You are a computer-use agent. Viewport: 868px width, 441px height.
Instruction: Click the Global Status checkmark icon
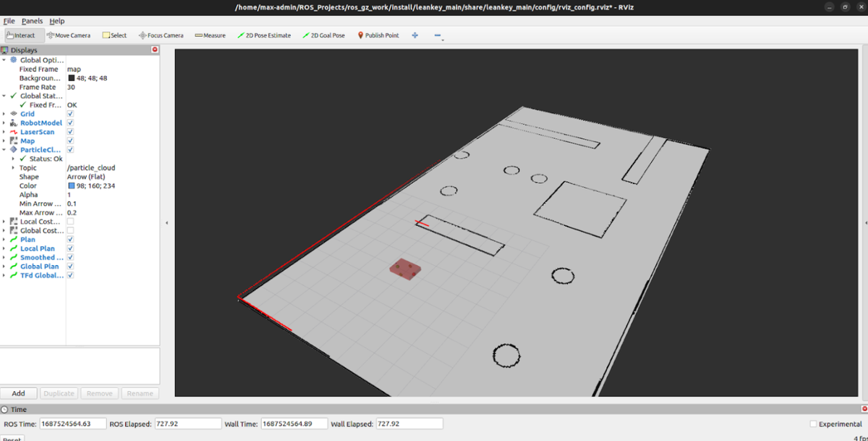(x=14, y=96)
